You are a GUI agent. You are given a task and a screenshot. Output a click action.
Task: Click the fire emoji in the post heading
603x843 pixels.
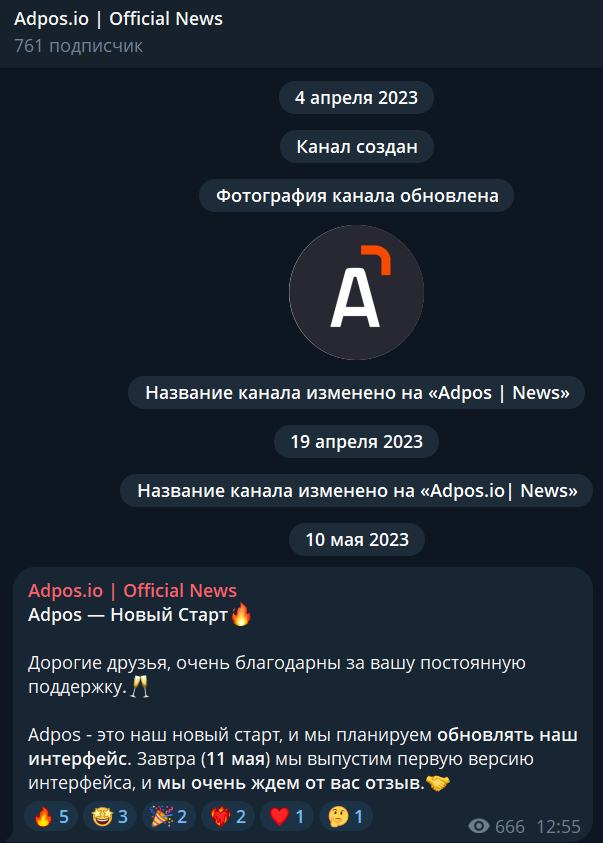pyautogui.click(x=241, y=614)
